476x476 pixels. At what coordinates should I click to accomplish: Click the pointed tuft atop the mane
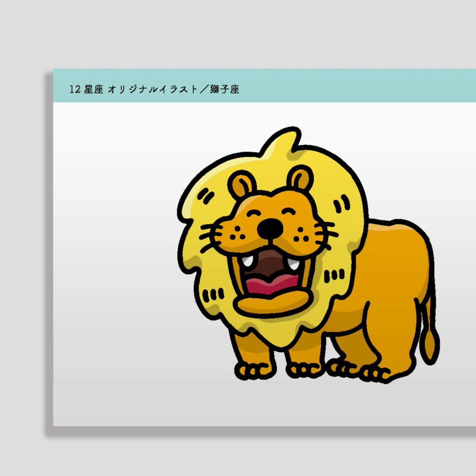(x=283, y=143)
